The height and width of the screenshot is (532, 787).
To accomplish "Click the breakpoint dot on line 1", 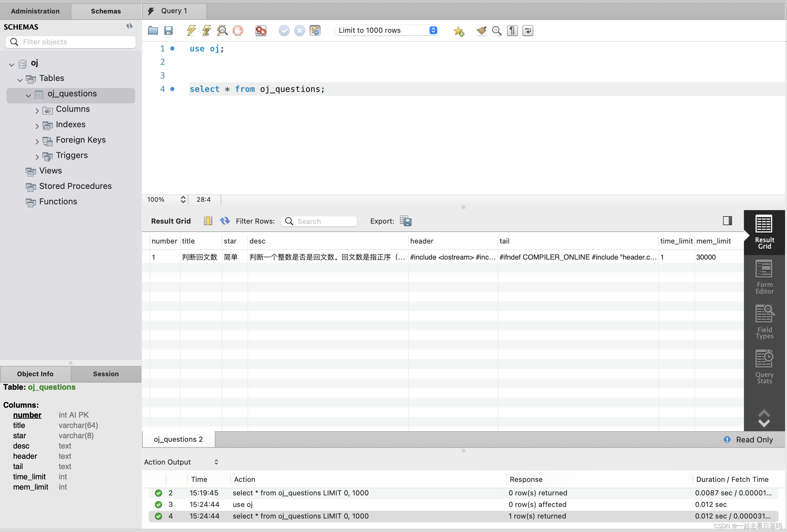I will pos(172,49).
